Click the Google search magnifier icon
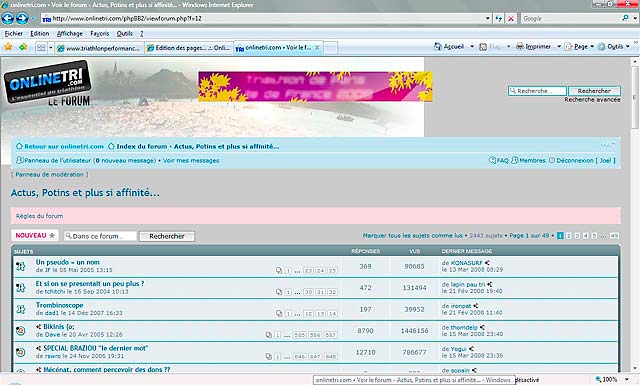 (625, 18)
